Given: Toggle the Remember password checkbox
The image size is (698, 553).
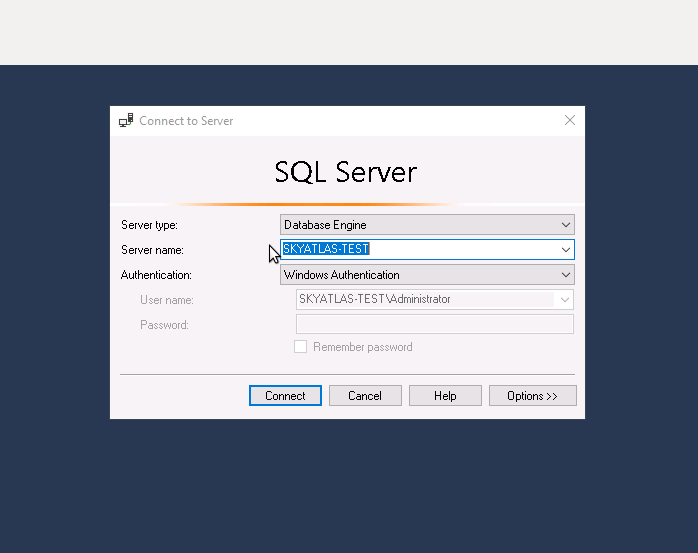Looking at the screenshot, I should point(300,347).
